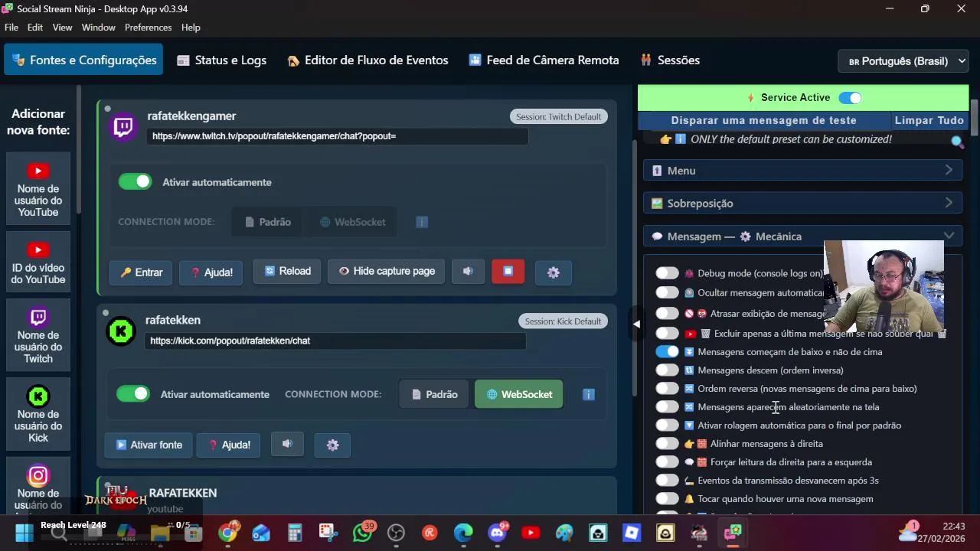
Task: Select WebSocket mode for Kick source
Action: click(x=519, y=394)
